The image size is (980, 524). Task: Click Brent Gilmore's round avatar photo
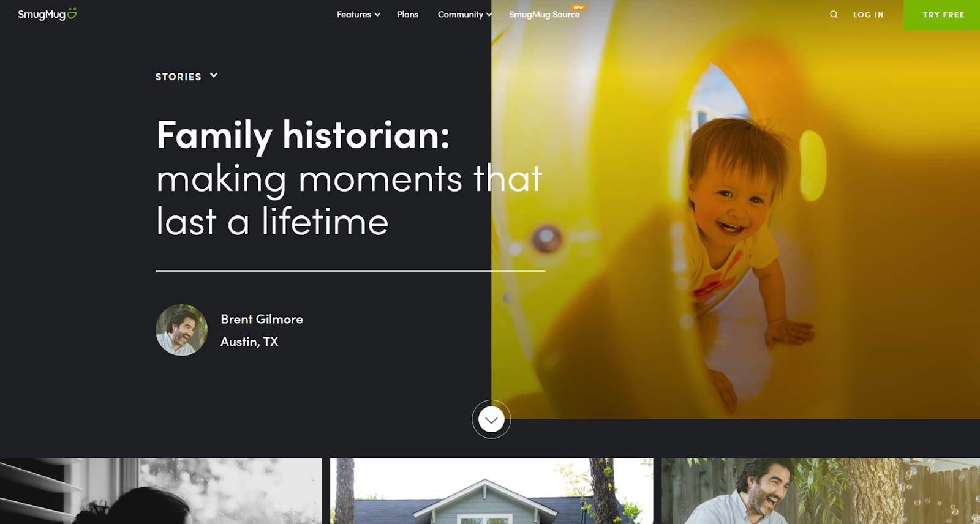[x=181, y=330]
